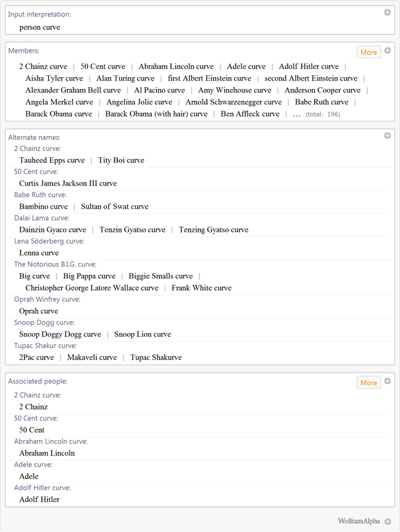Screen dimensions: 400x532
Task: Click 'Abraham Lincoln' under Associated people
Action: [47, 453]
